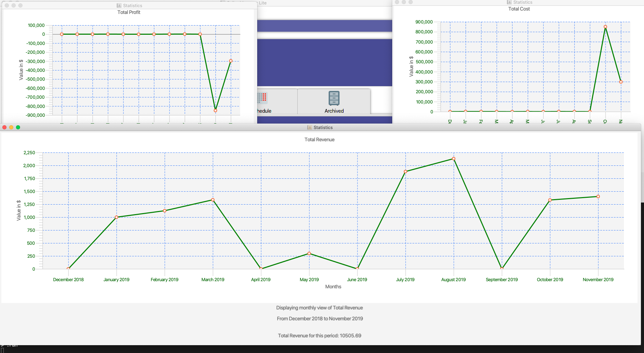The width and height of the screenshot is (644, 353).
Task: Click the '250' y-axis value on Total Revenue
Action: [x=31, y=256]
